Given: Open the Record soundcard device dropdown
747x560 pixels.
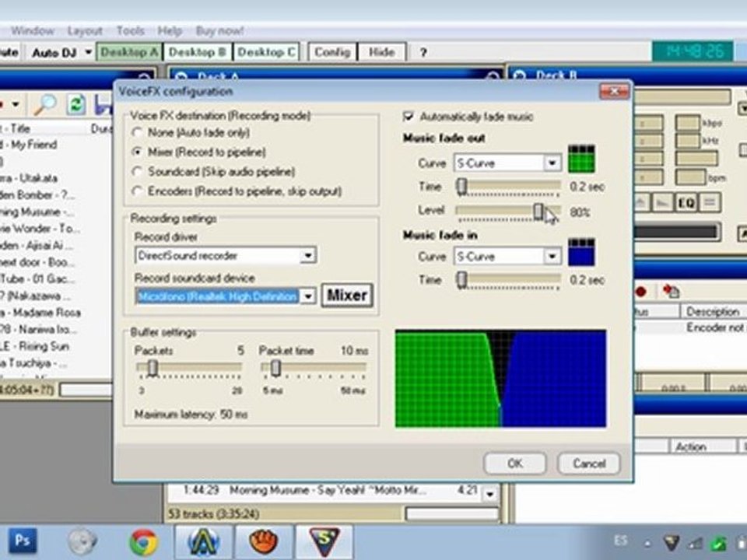Looking at the screenshot, I should [x=308, y=296].
